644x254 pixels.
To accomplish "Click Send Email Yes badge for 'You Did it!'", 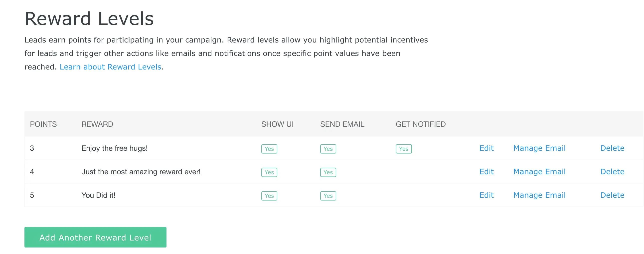I will pyautogui.click(x=328, y=196).
